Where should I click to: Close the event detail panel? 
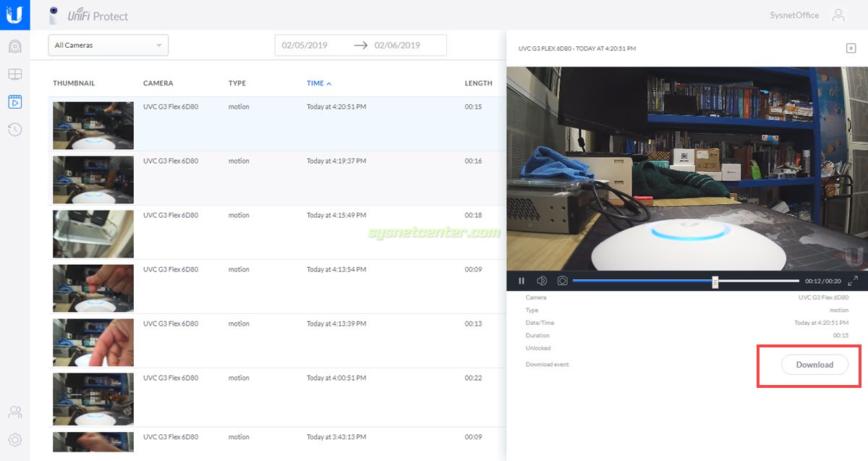(851, 48)
